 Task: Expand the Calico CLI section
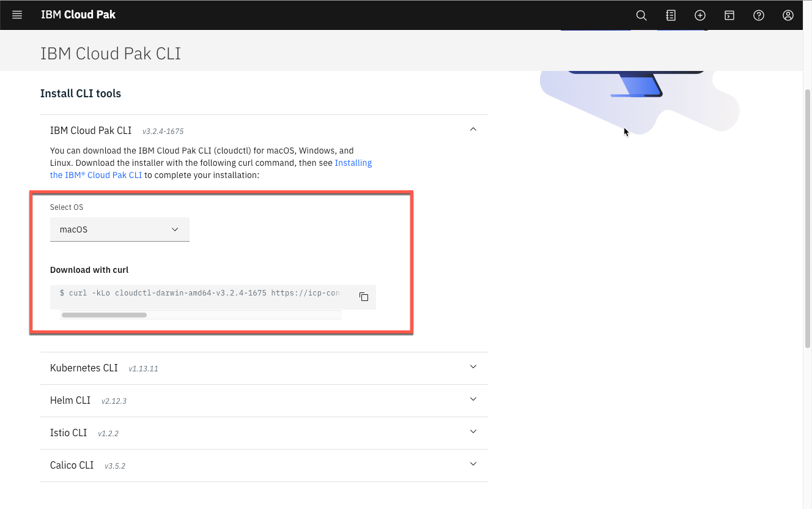point(473,464)
